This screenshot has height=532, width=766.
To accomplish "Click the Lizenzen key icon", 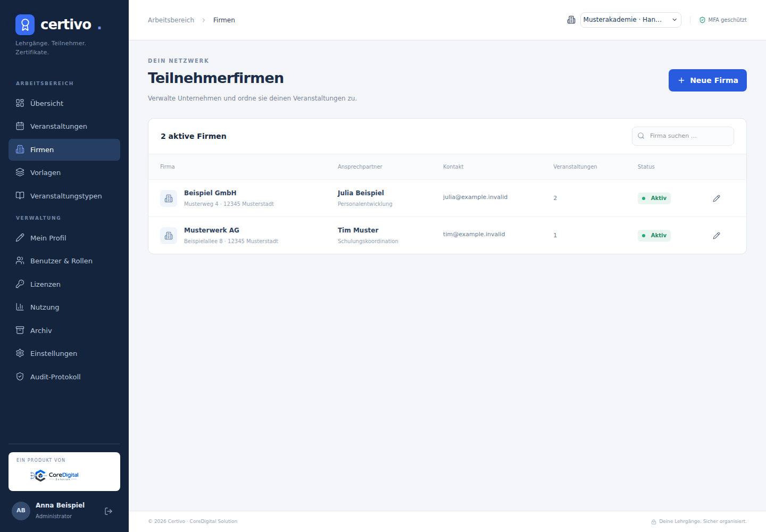I will coord(20,284).
